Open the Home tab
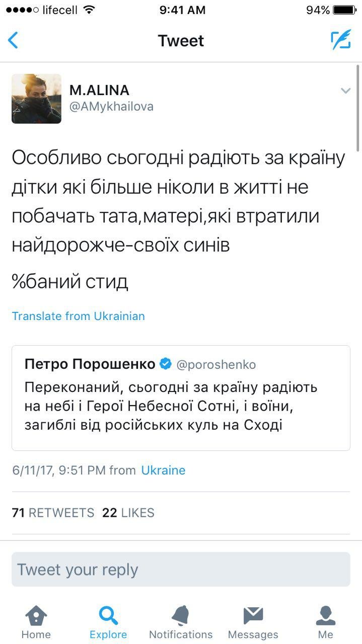The width and height of the screenshot is (362, 644). click(36, 622)
